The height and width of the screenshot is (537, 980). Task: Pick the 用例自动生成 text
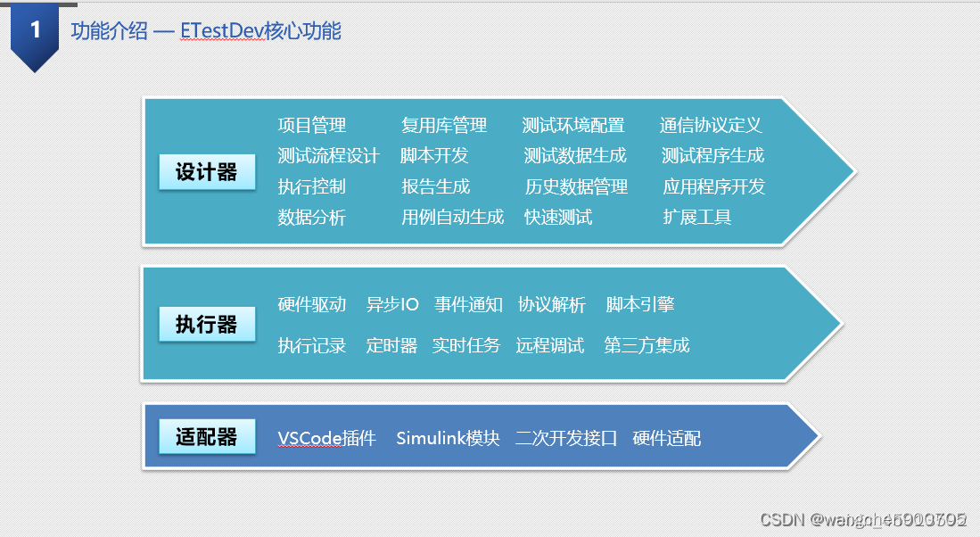[x=452, y=217]
